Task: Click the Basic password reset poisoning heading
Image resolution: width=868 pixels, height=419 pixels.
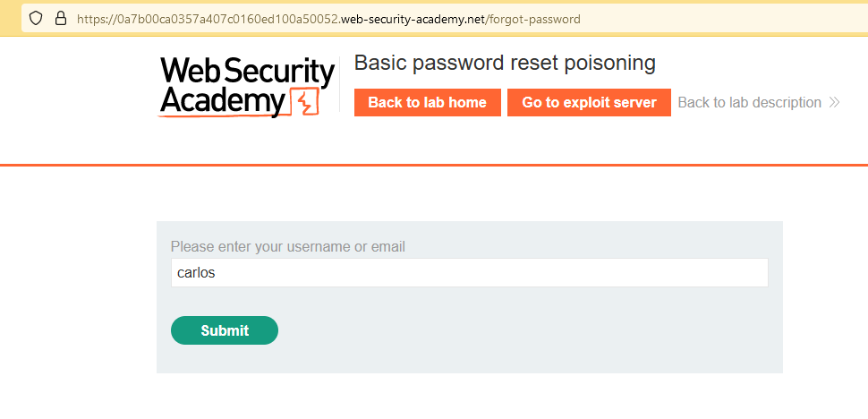Action: click(505, 63)
